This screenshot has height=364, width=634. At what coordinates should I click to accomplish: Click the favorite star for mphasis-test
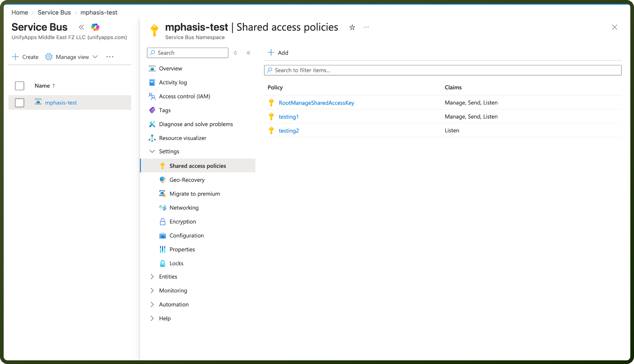tap(352, 28)
